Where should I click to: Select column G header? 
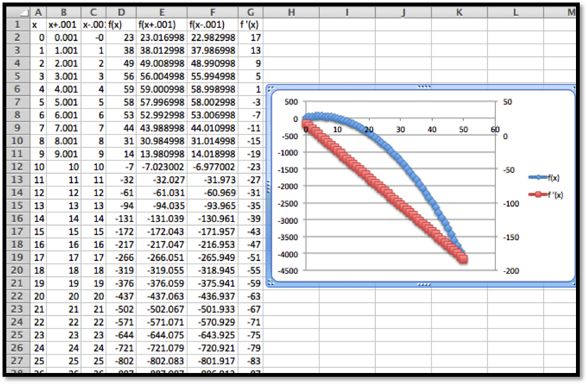(x=251, y=12)
